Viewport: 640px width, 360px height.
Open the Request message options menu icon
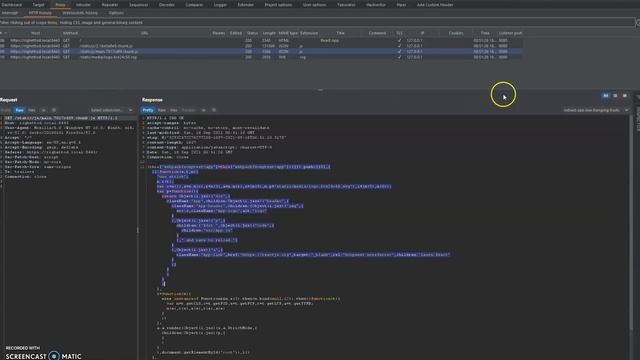(53, 110)
